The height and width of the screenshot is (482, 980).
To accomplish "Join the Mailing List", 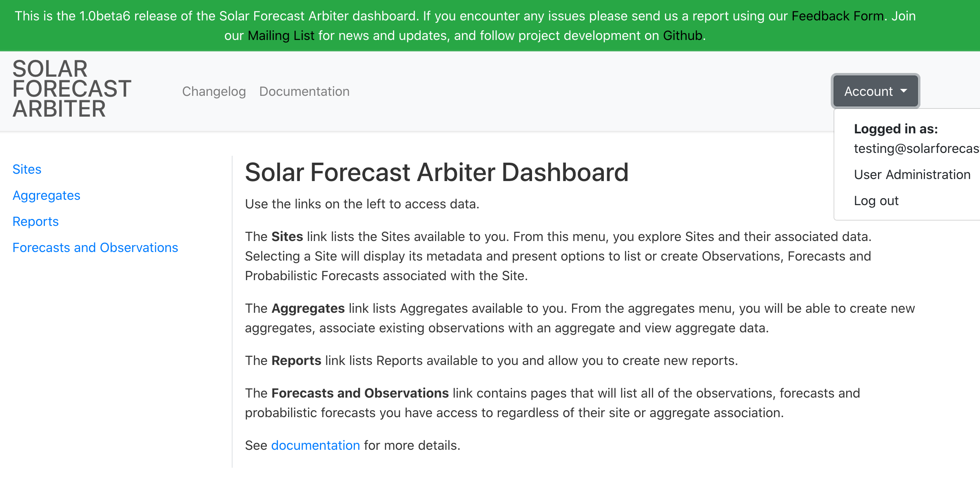I will (x=281, y=35).
